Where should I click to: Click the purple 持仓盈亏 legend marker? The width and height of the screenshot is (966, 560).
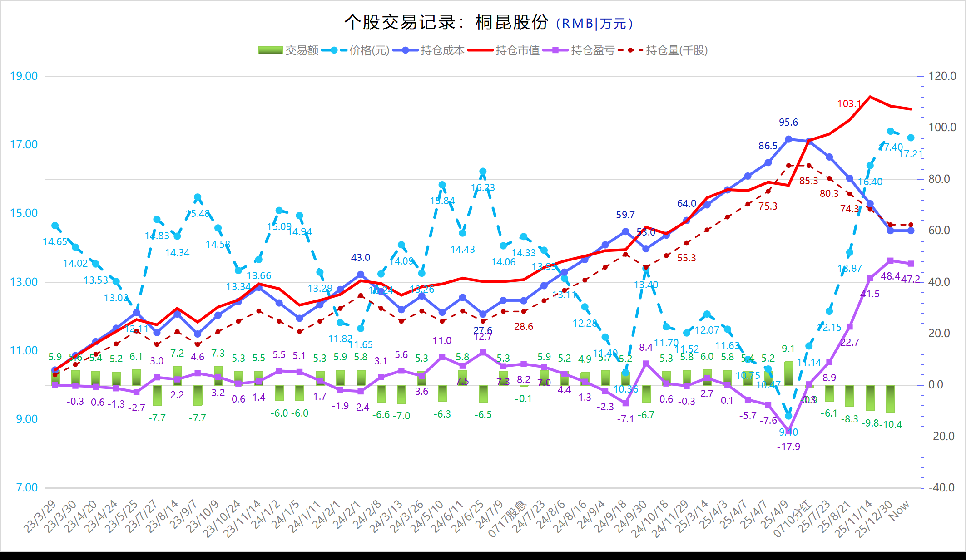click(555, 50)
